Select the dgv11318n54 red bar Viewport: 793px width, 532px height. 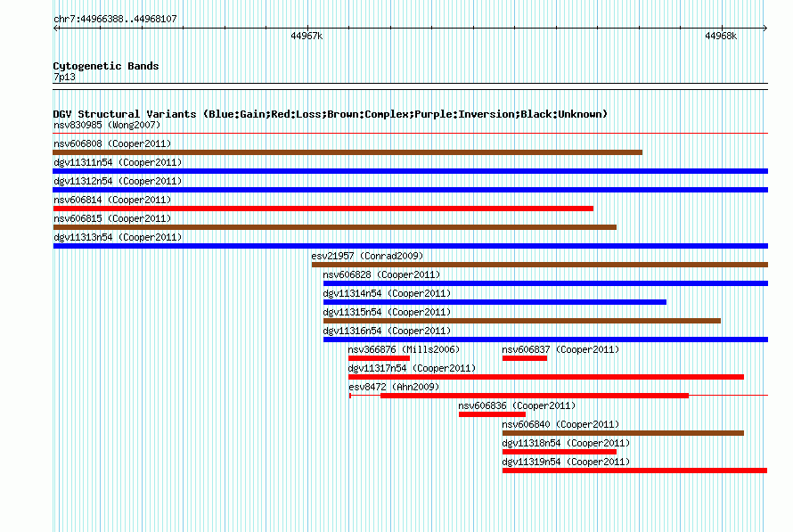tap(560, 452)
